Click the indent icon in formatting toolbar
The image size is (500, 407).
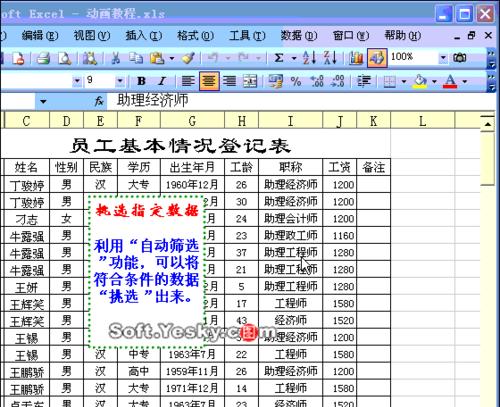click(x=364, y=81)
